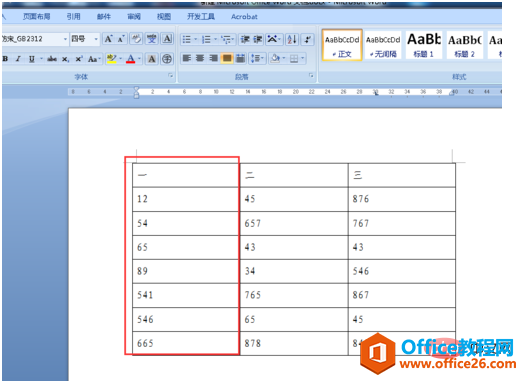This screenshot has height=381, width=523.
Task: Apply the 标题 2 style
Action: pos(465,45)
